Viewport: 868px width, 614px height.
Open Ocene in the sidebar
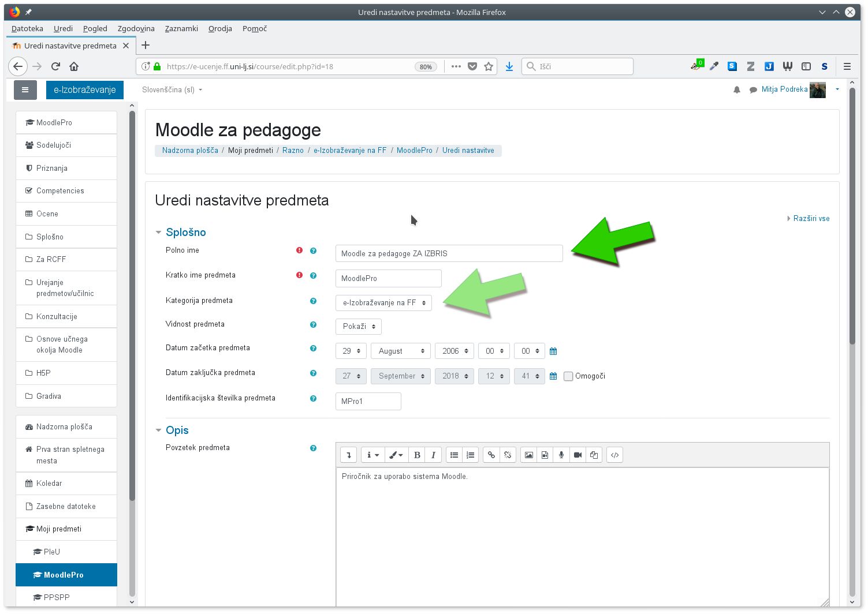coord(47,214)
